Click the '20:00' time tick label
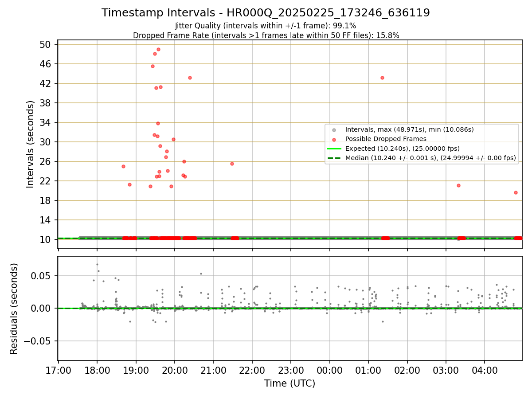The height and width of the screenshot is (399, 532). pyautogui.click(x=175, y=370)
